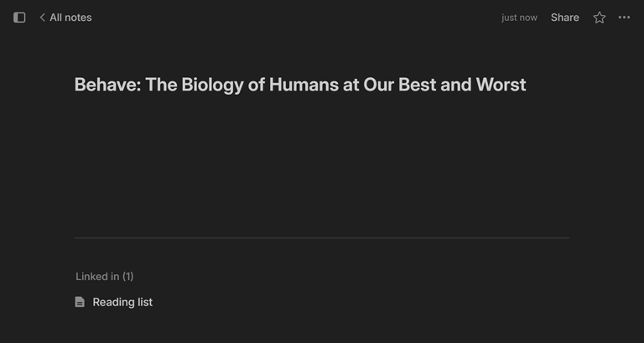
Task: Click the "just now" timestamp
Action: (519, 18)
